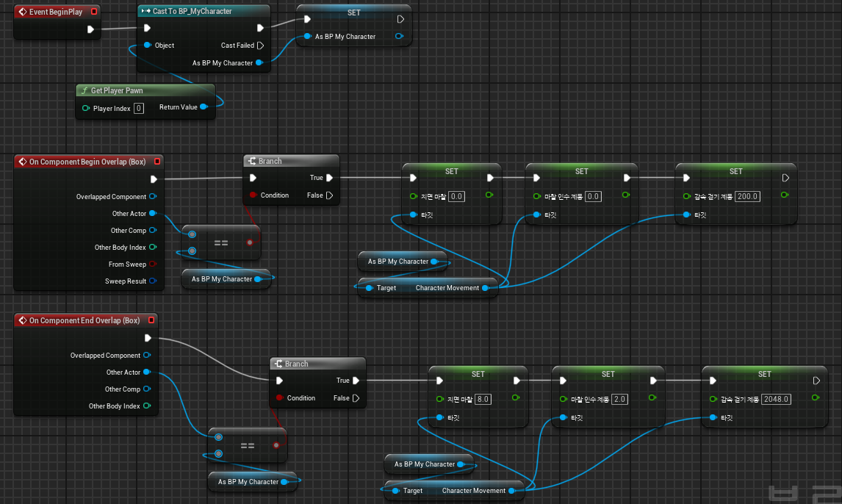Select the equals node below lower Branch
The image size is (842, 504).
[248, 445]
